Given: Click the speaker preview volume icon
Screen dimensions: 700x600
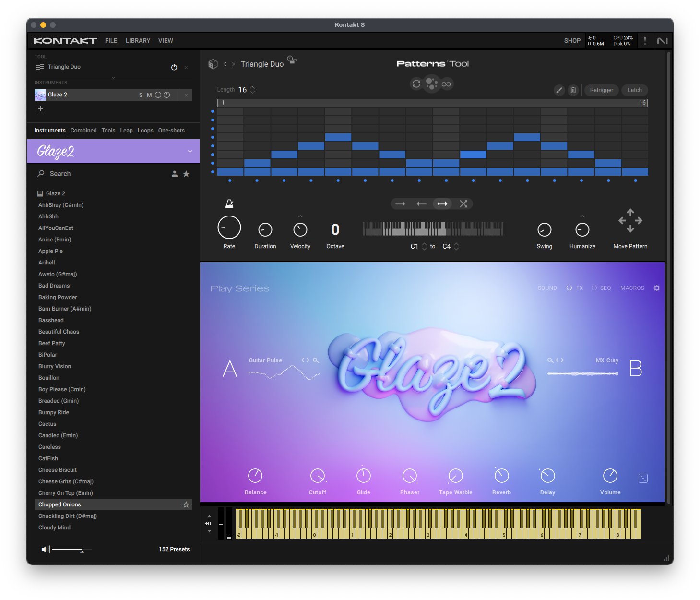Looking at the screenshot, I should (x=46, y=549).
